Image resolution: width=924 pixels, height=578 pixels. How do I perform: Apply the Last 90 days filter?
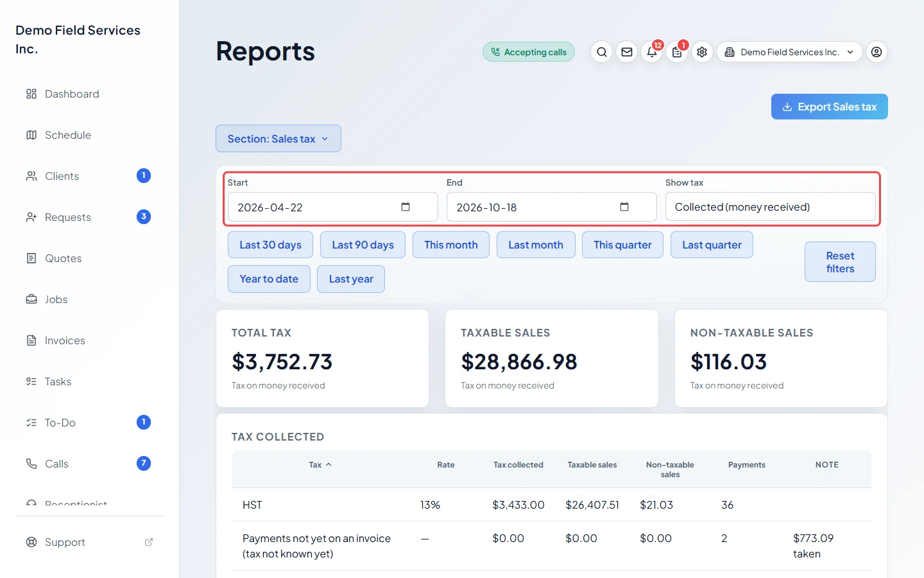[x=363, y=245]
